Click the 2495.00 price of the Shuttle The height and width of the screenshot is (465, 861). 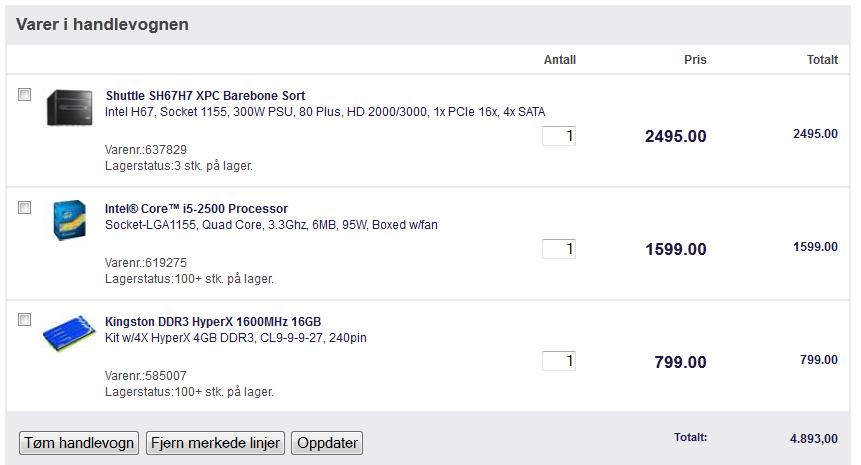click(675, 136)
